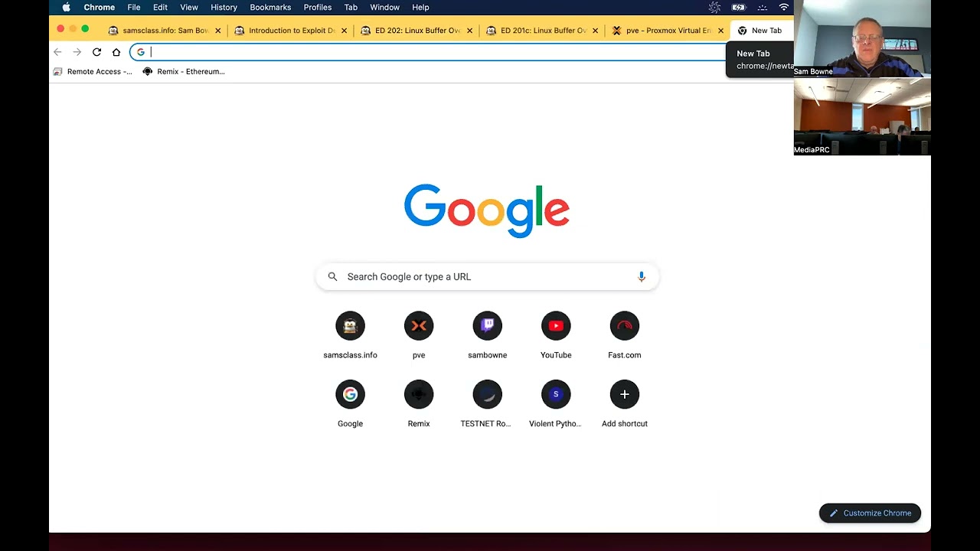Screen dimensions: 980x551
Task: Open the pve shortcut tile
Action: point(419,335)
